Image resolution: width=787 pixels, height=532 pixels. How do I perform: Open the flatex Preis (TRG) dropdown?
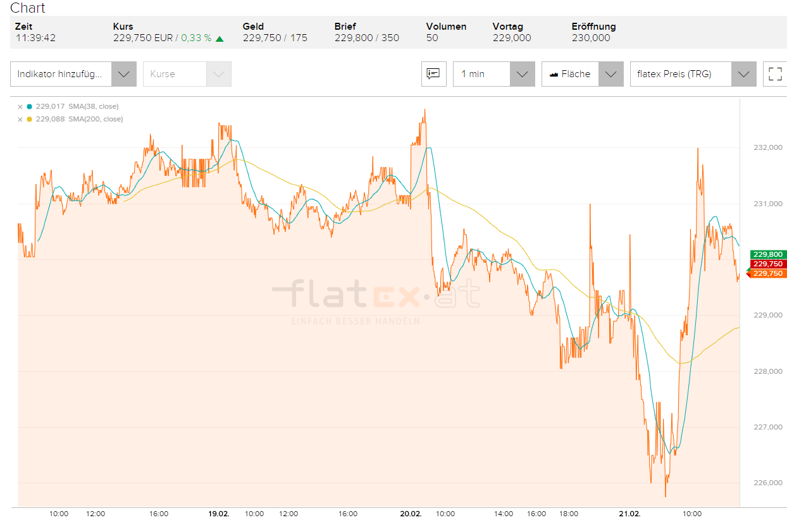tap(743, 74)
